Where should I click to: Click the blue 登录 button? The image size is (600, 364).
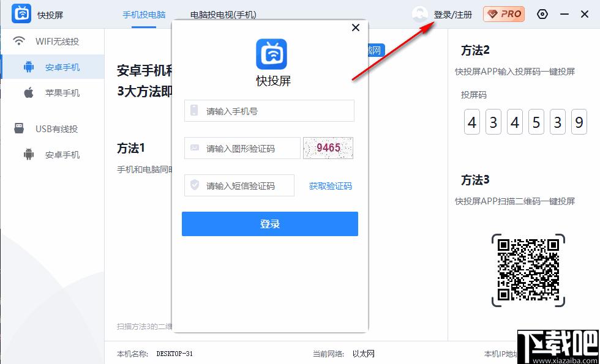coord(270,224)
